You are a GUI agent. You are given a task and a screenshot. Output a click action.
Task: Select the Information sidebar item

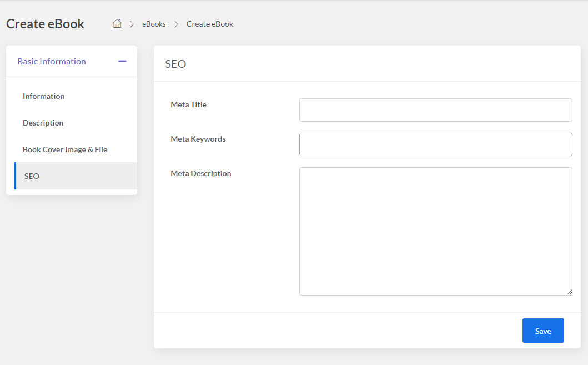(x=43, y=96)
